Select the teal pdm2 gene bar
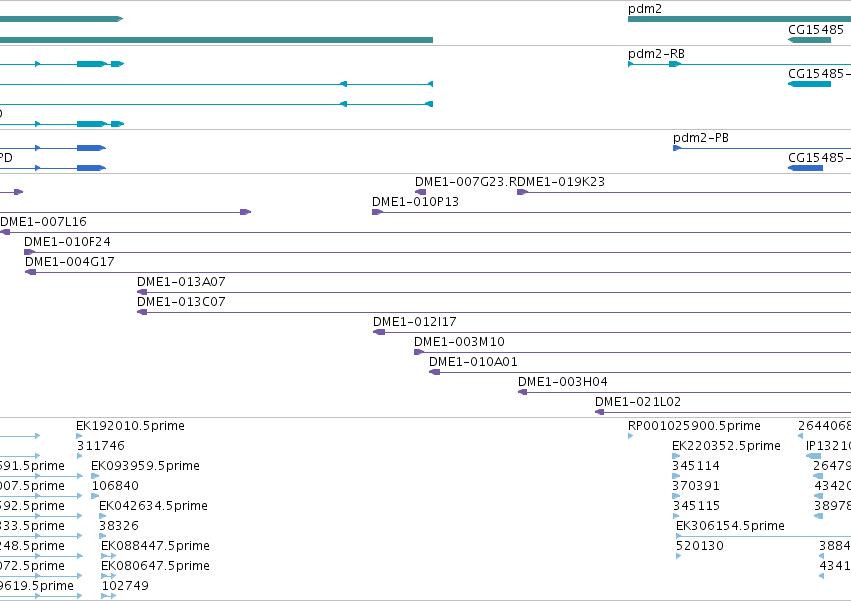The image size is (851, 601). pos(739,19)
